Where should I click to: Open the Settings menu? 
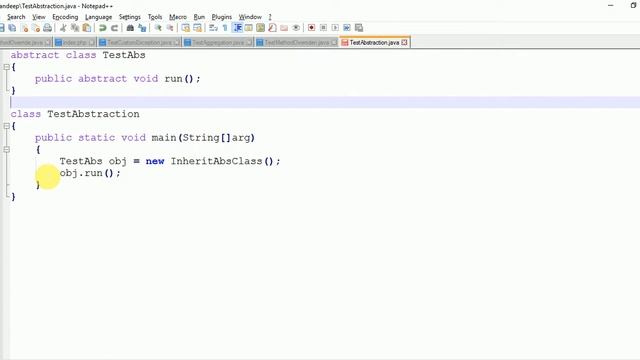click(x=129, y=17)
